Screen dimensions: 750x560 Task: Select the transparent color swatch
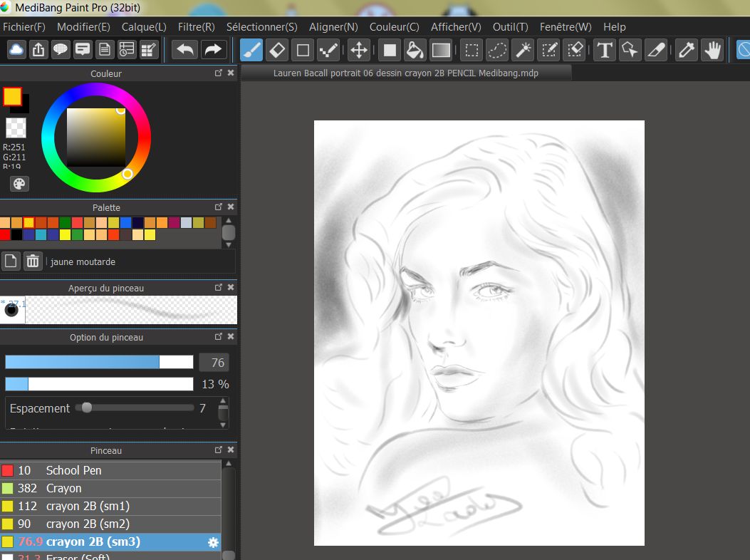click(x=16, y=128)
